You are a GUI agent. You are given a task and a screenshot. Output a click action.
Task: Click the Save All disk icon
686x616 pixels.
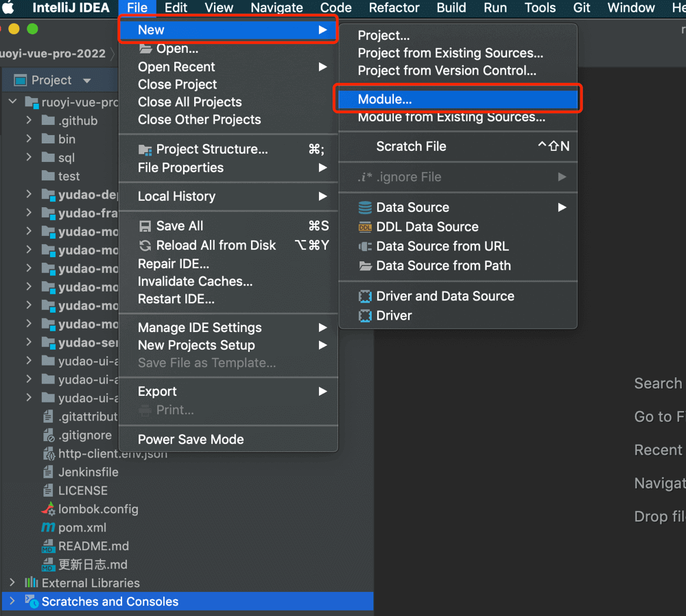click(145, 226)
